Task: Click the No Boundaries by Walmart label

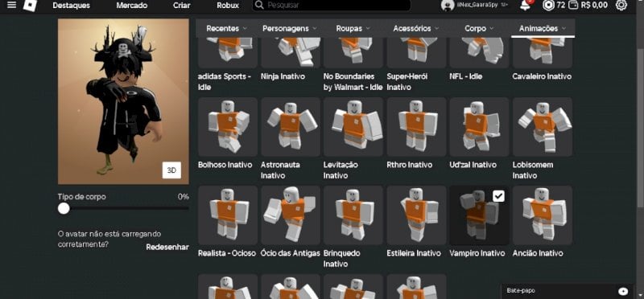Action: point(353,82)
